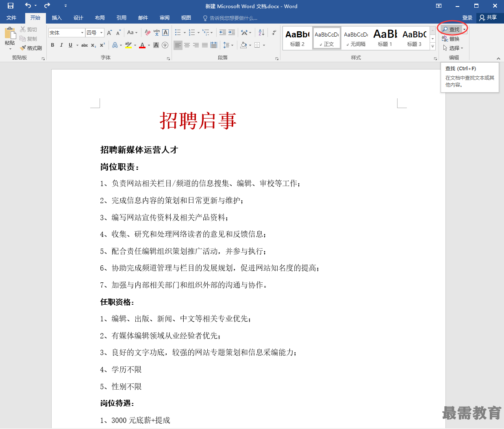Open the font name dropdown (宋体)
The width and height of the screenshot is (504, 429).
pyautogui.click(x=83, y=32)
